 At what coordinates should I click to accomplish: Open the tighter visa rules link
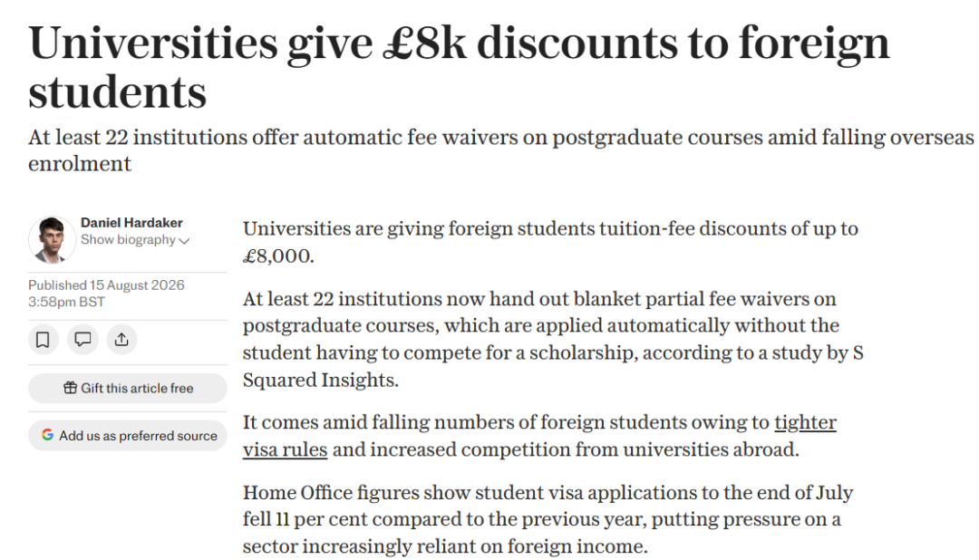[805, 422]
